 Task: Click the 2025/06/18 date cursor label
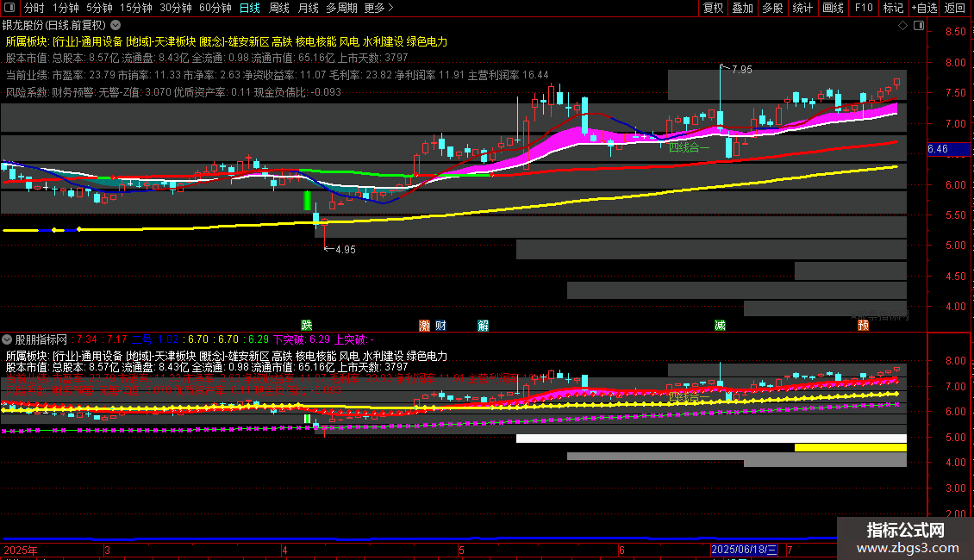(x=744, y=550)
